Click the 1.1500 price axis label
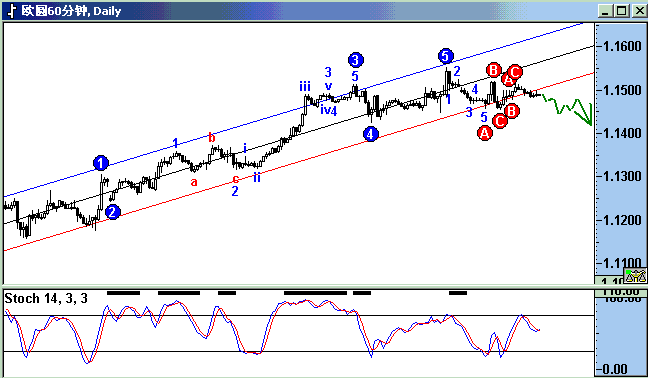 [622, 90]
